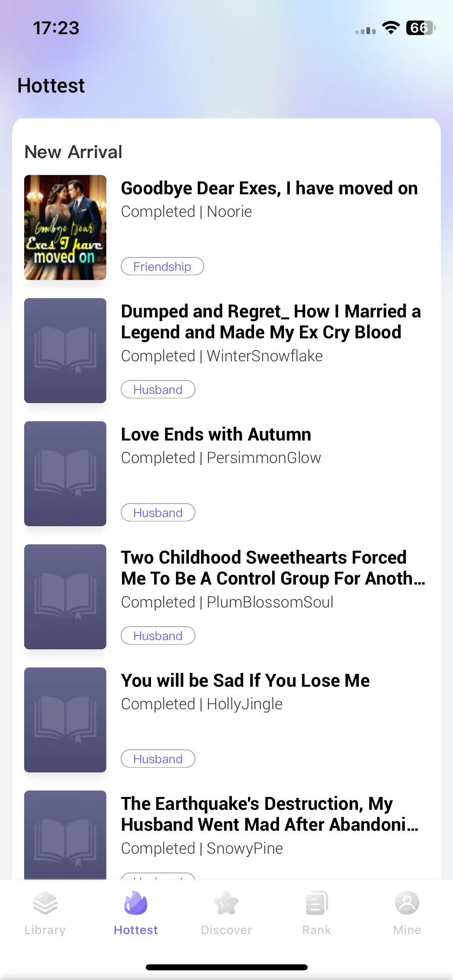Tap the cellular signal bars icon
This screenshot has width=453, height=980.
pyautogui.click(x=365, y=31)
